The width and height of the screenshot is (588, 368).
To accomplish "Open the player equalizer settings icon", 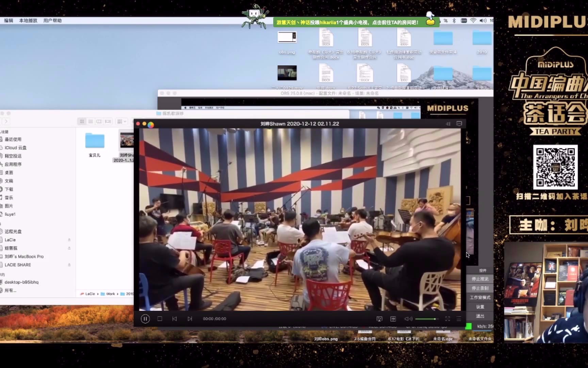I will (x=393, y=319).
